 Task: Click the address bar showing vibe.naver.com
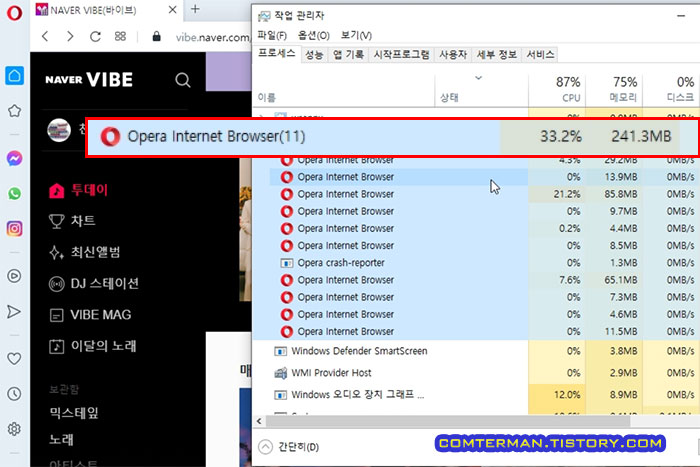(212, 38)
